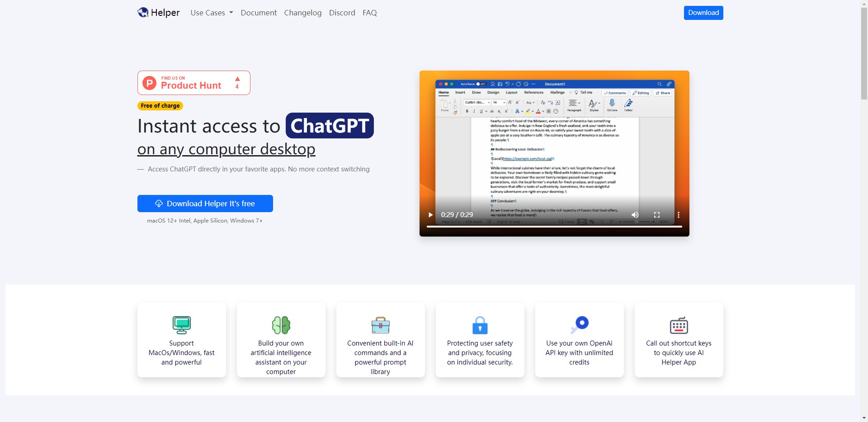Open the Product Hunt badge
The width and height of the screenshot is (868, 422).
pos(194,83)
